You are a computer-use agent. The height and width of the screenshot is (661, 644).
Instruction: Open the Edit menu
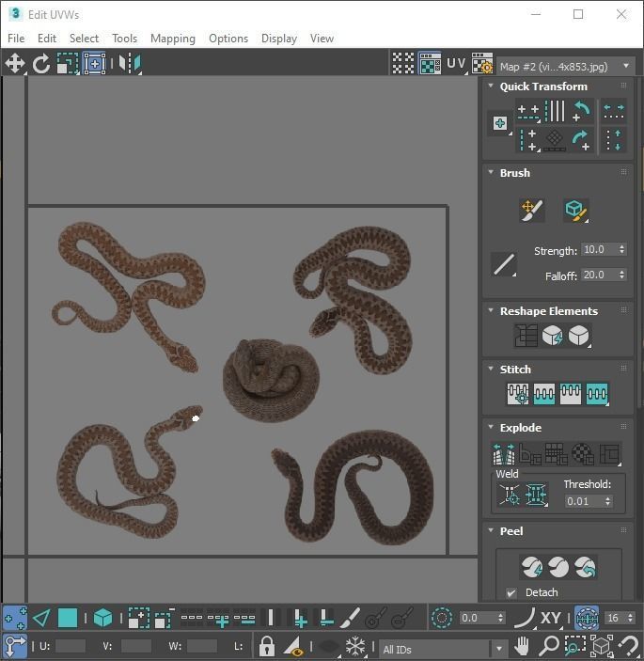(47, 39)
